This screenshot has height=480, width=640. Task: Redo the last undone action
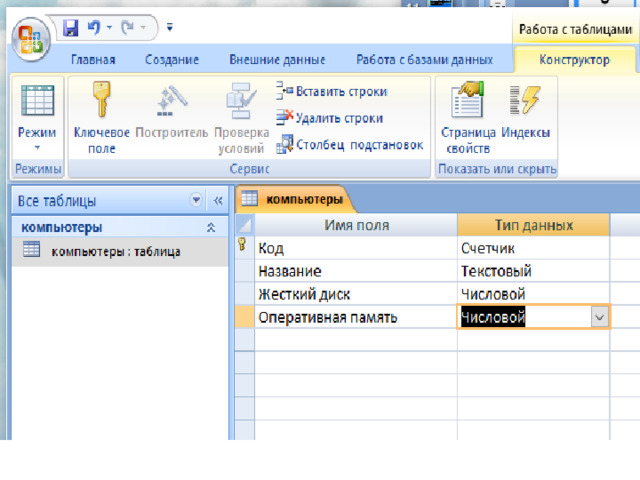128,28
